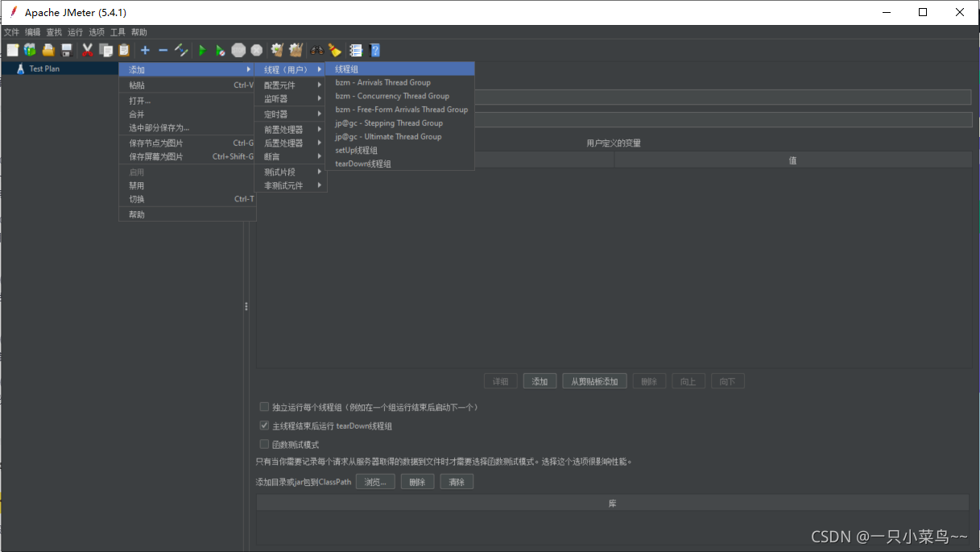Click the Help question mark toolbar icon
This screenshot has height=552, width=980.
pyautogui.click(x=374, y=50)
